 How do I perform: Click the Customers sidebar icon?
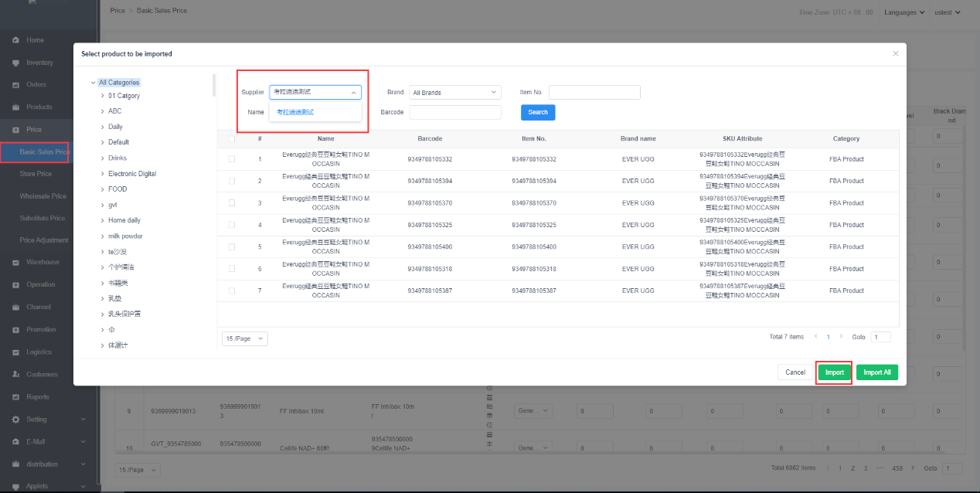click(x=15, y=375)
